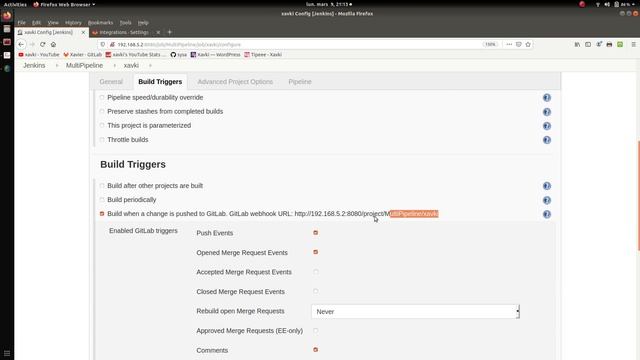
Task: Check Approved Merge Requests (EE-only)
Action: tap(316, 331)
